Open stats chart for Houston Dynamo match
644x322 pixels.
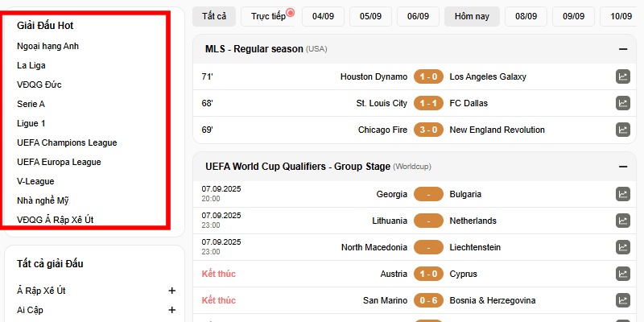tap(622, 76)
